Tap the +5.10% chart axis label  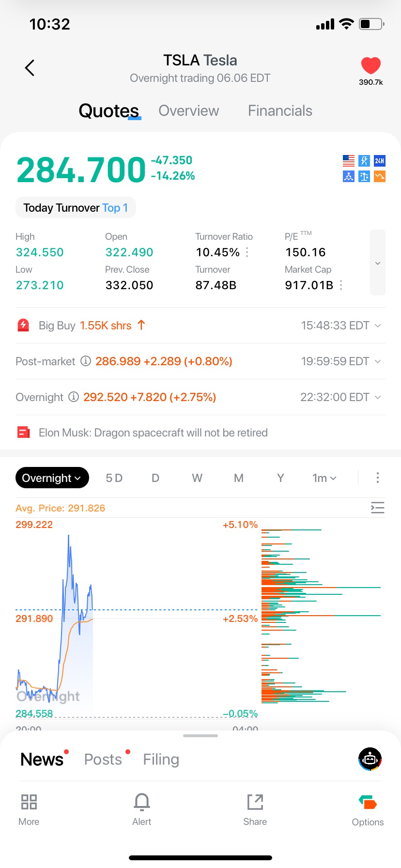coord(240,525)
